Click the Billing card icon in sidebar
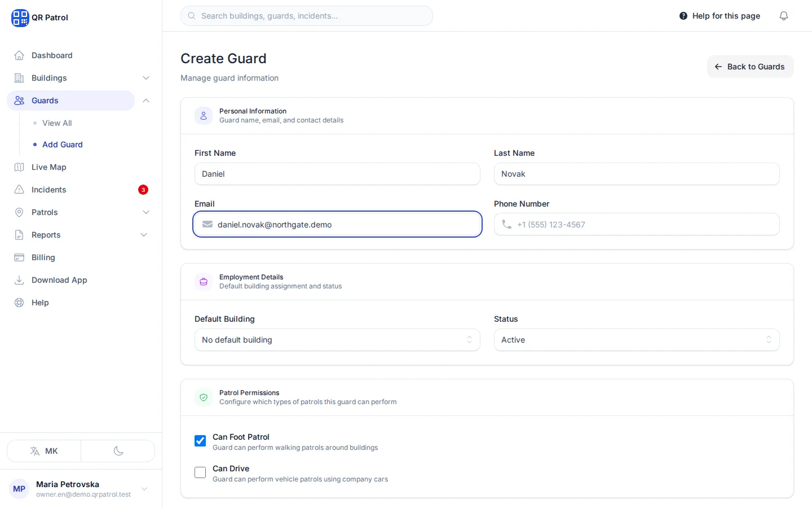Screen dimensions: 812x508 tap(19, 257)
